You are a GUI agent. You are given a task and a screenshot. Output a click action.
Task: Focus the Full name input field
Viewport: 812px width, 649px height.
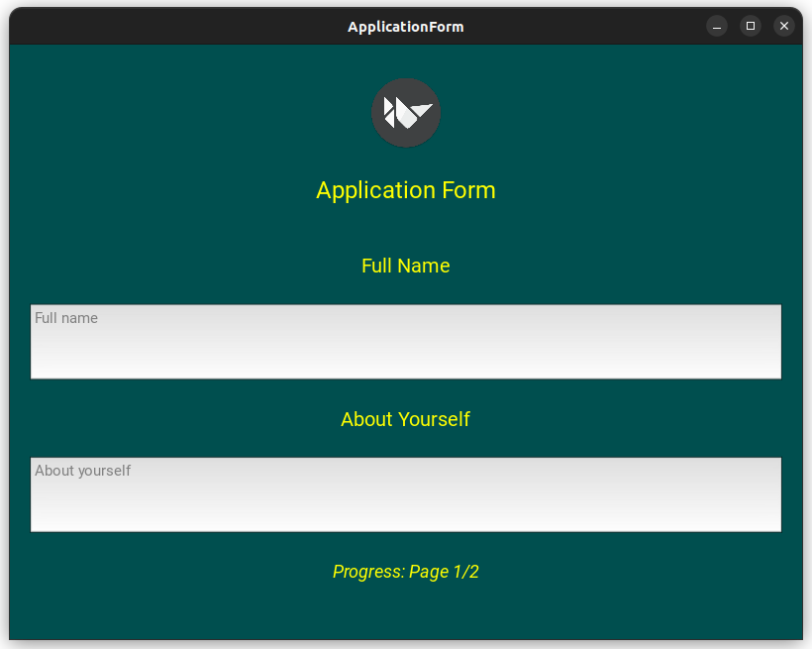coord(406,342)
